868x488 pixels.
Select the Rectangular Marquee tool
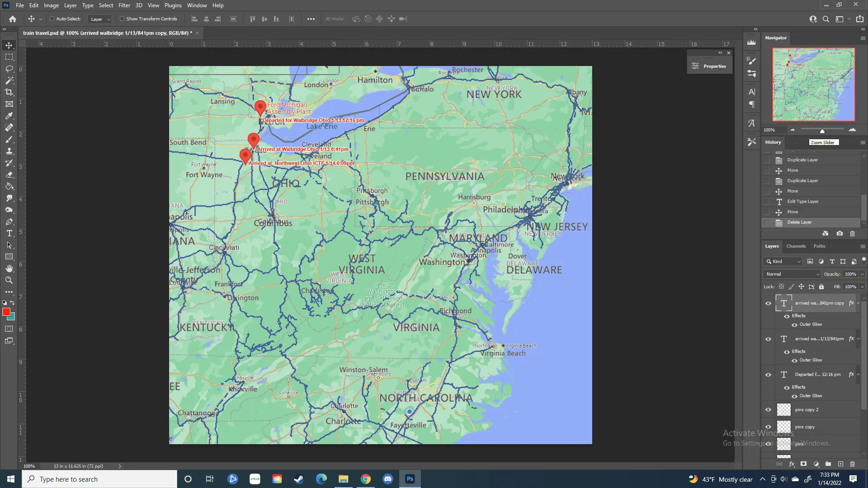pos(9,57)
